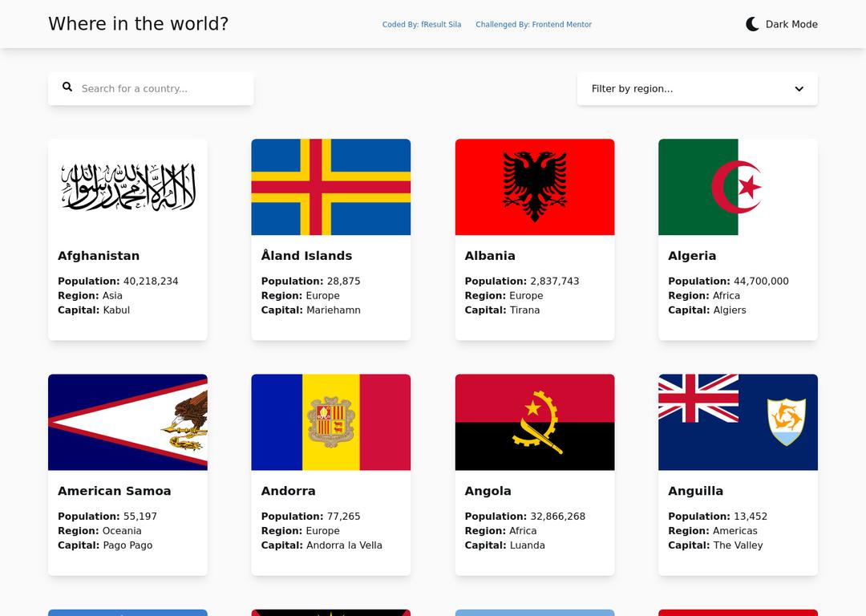
Task: Click the Angola flag image
Action: pyautogui.click(x=534, y=422)
